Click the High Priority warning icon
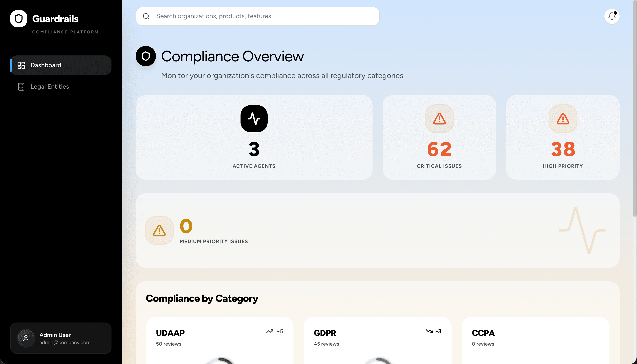Viewport: 637px width, 364px height. (563, 119)
